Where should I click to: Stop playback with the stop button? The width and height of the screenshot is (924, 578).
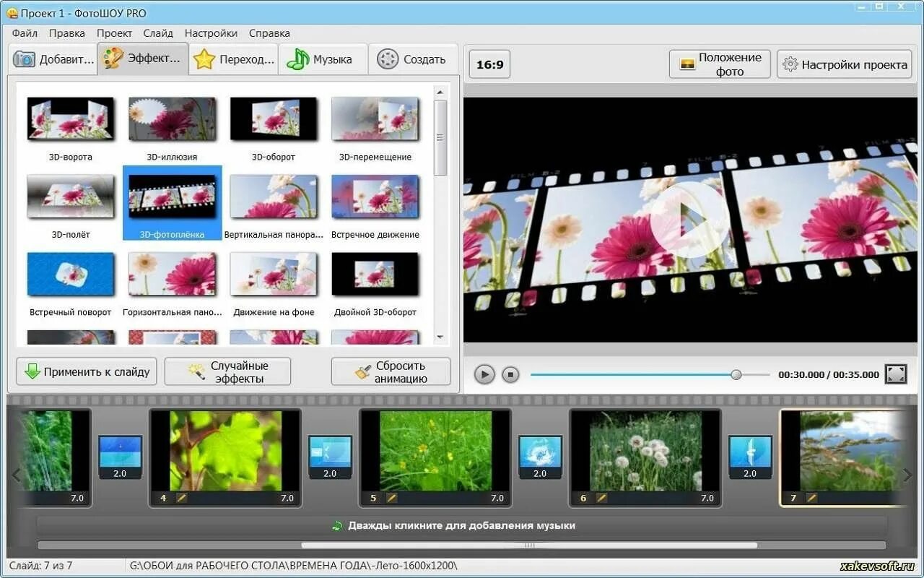click(510, 374)
